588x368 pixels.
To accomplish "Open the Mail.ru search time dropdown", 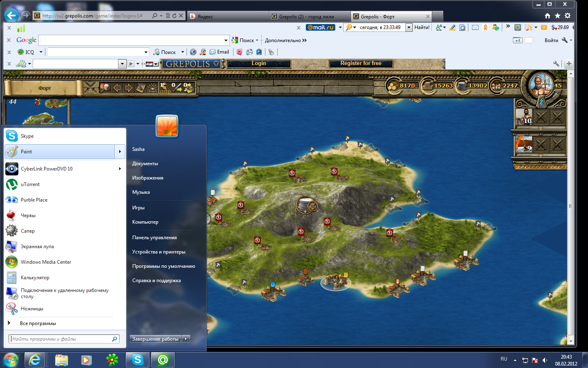I will click(x=409, y=27).
